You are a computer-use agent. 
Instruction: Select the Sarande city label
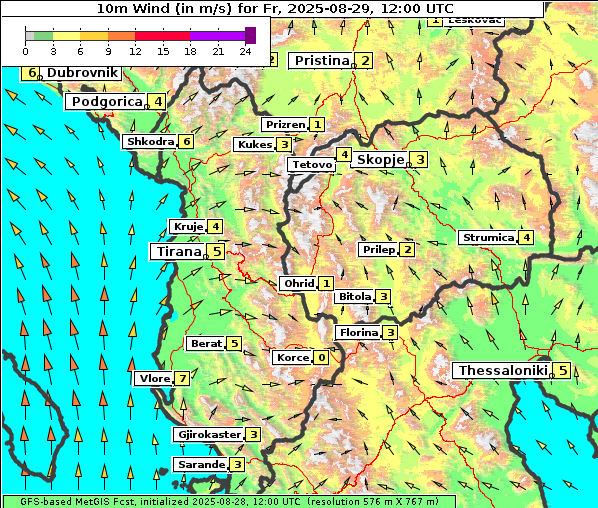(x=201, y=465)
